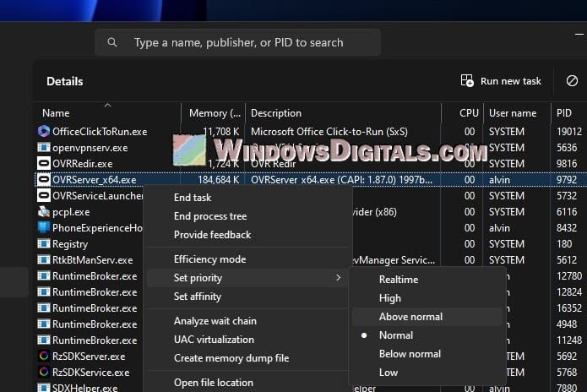Click the OVRServiceLauncher icon
The image size is (587, 392).
pos(43,196)
